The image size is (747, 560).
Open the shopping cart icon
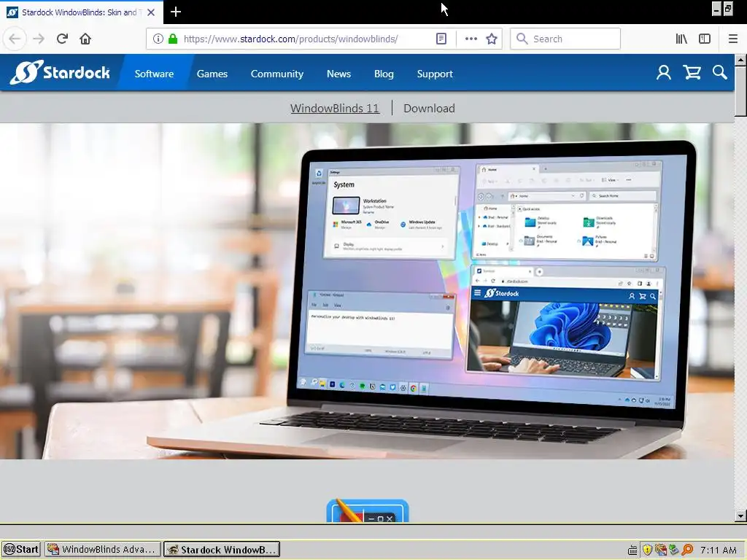692,72
